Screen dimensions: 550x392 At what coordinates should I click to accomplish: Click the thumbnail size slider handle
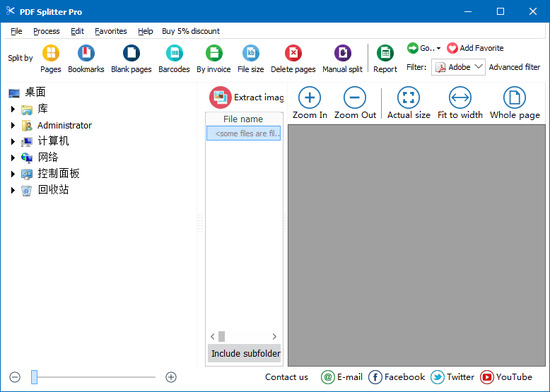(34, 377)
